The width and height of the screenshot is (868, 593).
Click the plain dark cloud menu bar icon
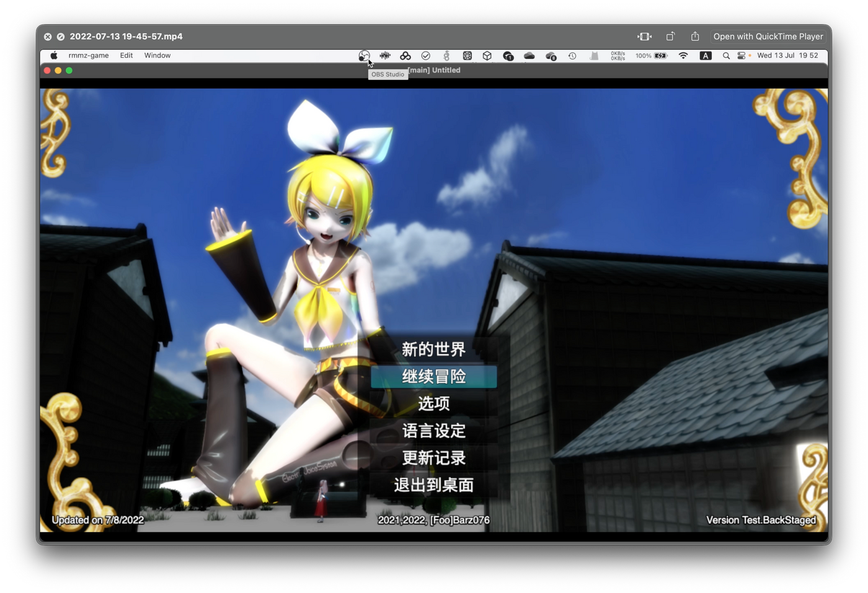pos(529,56)
